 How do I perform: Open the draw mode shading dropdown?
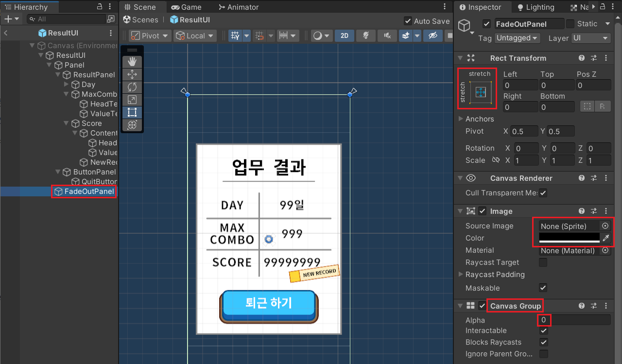click(322, 35)
